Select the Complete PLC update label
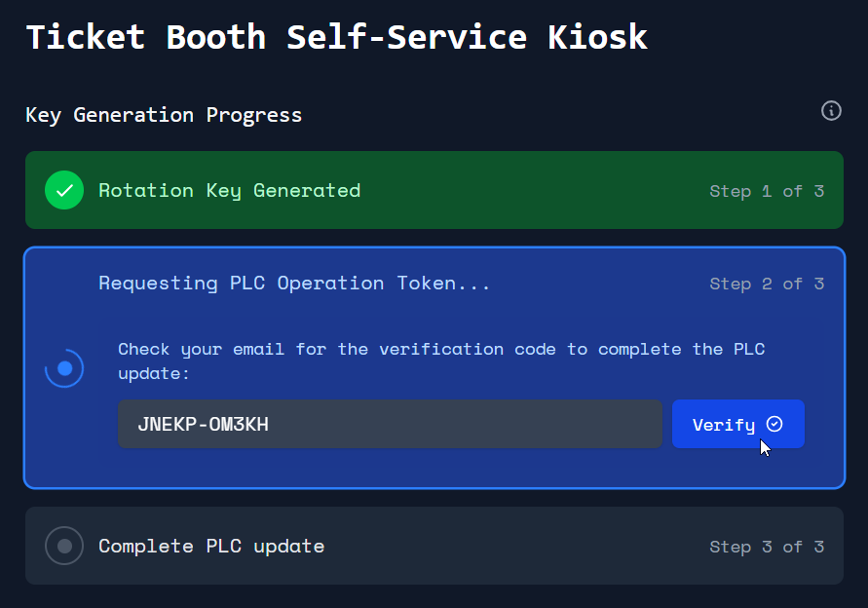The image size is (868, 608). click(211, 546)
